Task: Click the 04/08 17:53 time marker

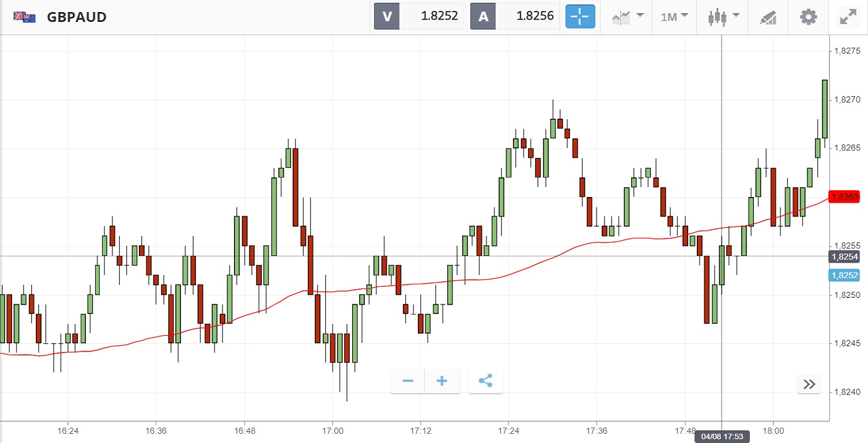Action: point(722,436)
